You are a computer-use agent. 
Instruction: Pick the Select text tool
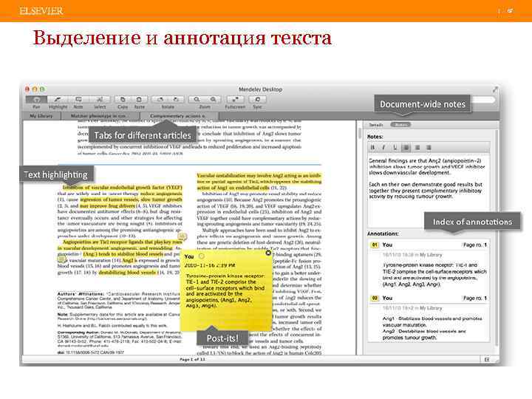(100, 100)
